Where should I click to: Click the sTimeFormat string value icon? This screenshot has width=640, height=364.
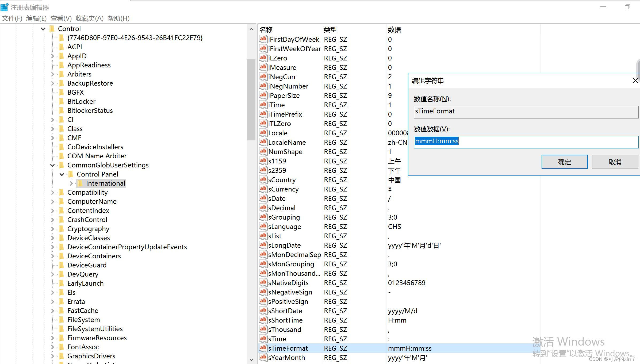pos(263,348)
